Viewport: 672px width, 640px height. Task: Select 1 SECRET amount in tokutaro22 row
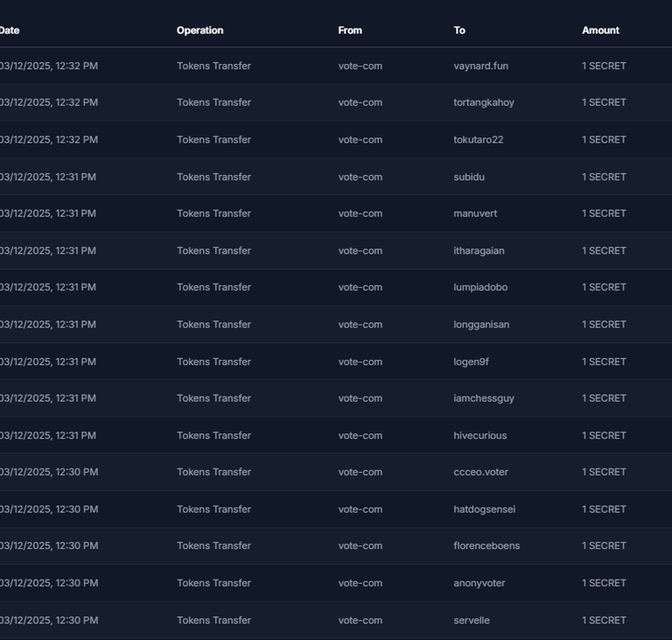tap(604, 140)
